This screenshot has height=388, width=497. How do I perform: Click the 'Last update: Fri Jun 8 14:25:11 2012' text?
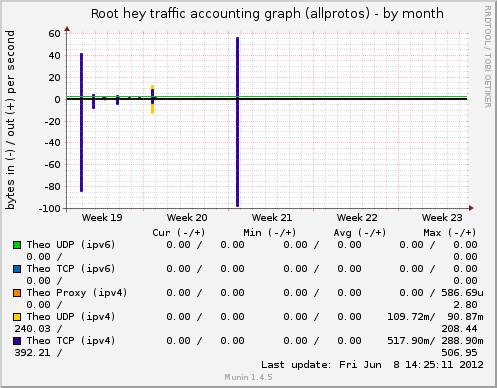tap(372, 365)
